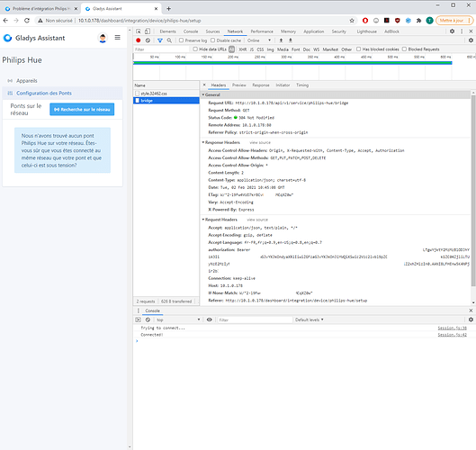Toggle the network filter funnel icon
Viewport: 476px width, 450px height.
(x=160, y=40)
